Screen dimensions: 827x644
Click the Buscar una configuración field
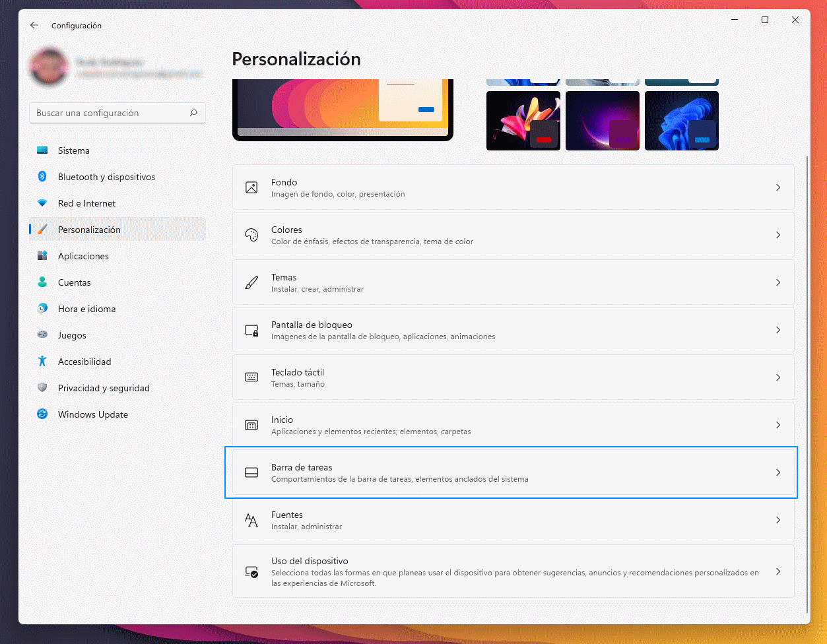(117, 113)
